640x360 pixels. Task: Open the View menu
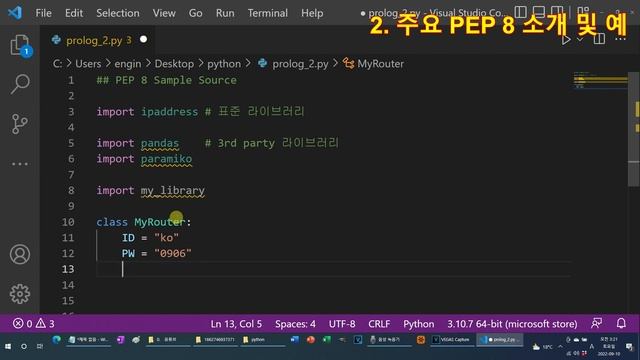pyautogui.click(x=164, y=13)
